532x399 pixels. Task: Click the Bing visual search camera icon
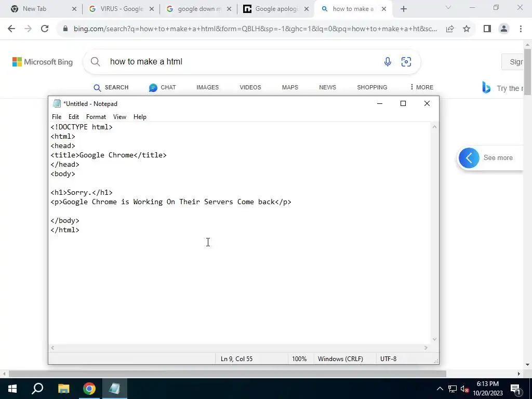coord(406,62)
